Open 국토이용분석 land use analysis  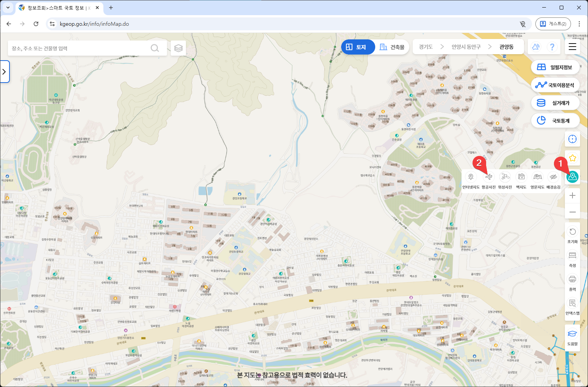(555, 85)
